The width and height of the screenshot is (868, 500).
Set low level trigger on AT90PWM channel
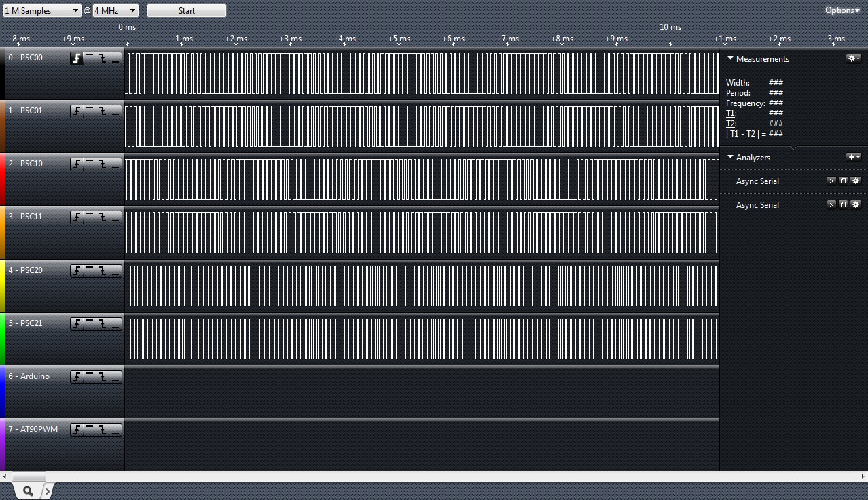pyautogui.click(x=115, y=430)
